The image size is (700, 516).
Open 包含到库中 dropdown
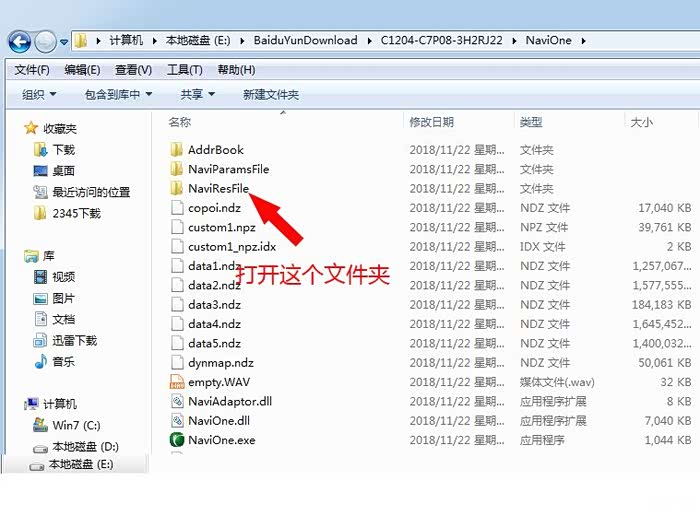[118, 95]
